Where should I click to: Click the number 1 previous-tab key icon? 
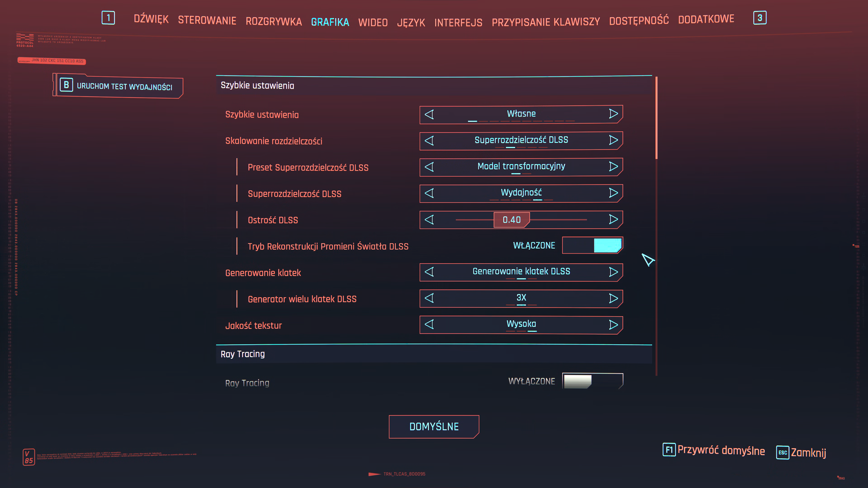tap(108, 18)
